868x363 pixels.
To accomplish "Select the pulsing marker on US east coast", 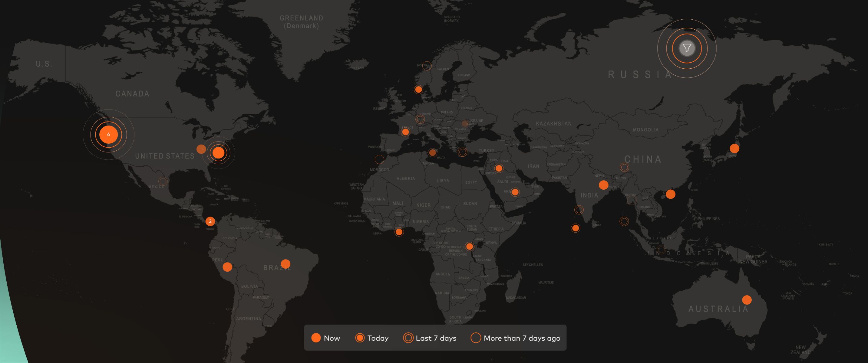I will (218, 152).
